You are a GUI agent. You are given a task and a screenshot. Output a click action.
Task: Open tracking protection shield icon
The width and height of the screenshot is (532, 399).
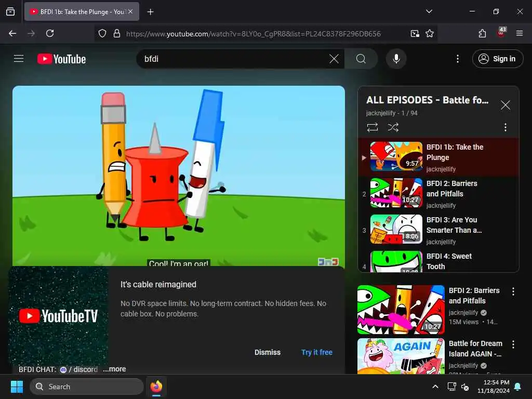tap(102, 34)
